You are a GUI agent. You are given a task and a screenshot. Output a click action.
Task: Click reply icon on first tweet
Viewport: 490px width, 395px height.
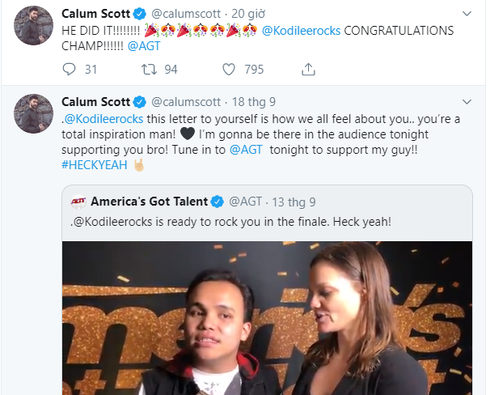tap(69, 69)
